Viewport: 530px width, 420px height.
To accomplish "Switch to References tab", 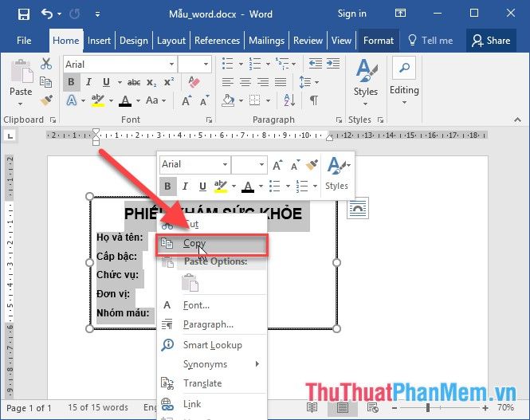I will pos(217,41).
